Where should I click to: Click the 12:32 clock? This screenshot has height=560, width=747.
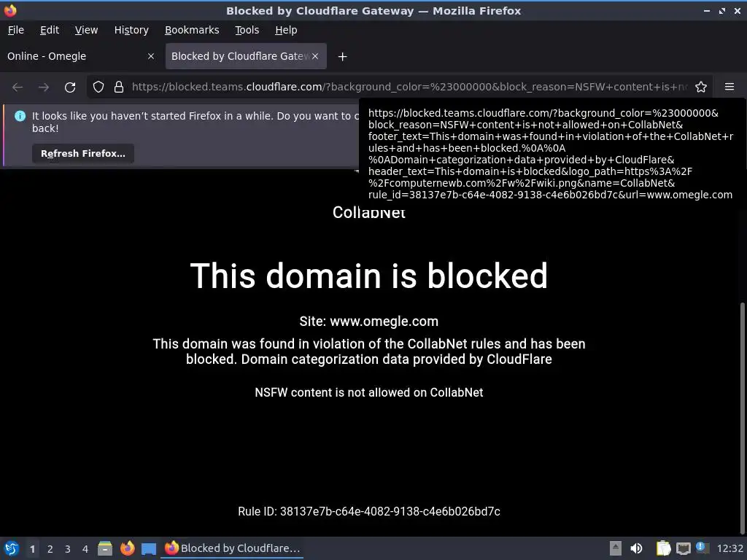point(729,548)
